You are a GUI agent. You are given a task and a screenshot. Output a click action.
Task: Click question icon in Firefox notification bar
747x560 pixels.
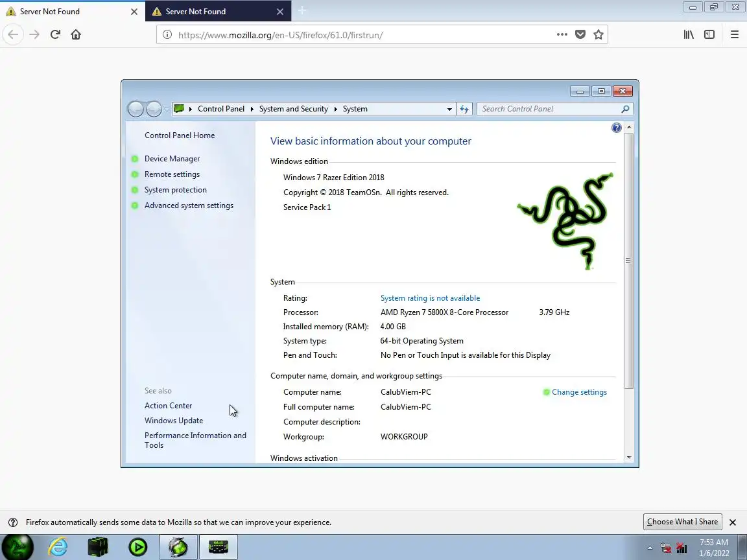coord(14,522)
